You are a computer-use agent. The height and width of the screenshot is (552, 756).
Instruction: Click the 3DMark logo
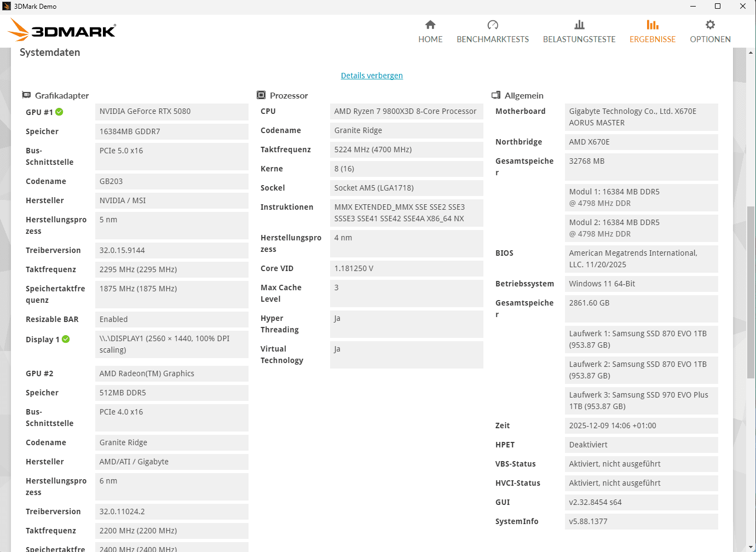pyautogui.click(x=62, y=30)
